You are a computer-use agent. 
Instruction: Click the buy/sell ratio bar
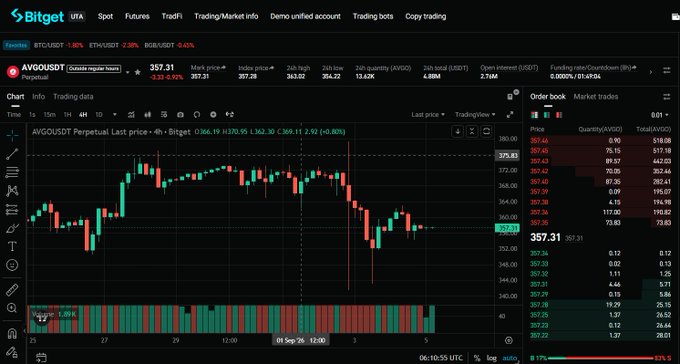coord(601,358)
